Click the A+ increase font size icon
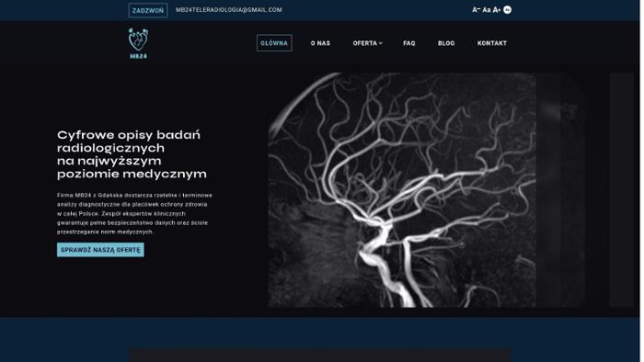 [x=497, y=10]
